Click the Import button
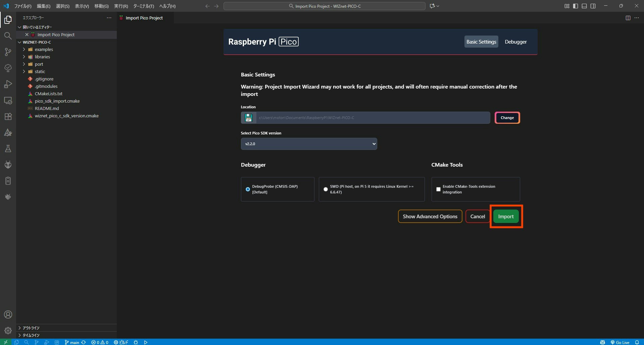This screenshot has width=644, height=345. [506, 217]
